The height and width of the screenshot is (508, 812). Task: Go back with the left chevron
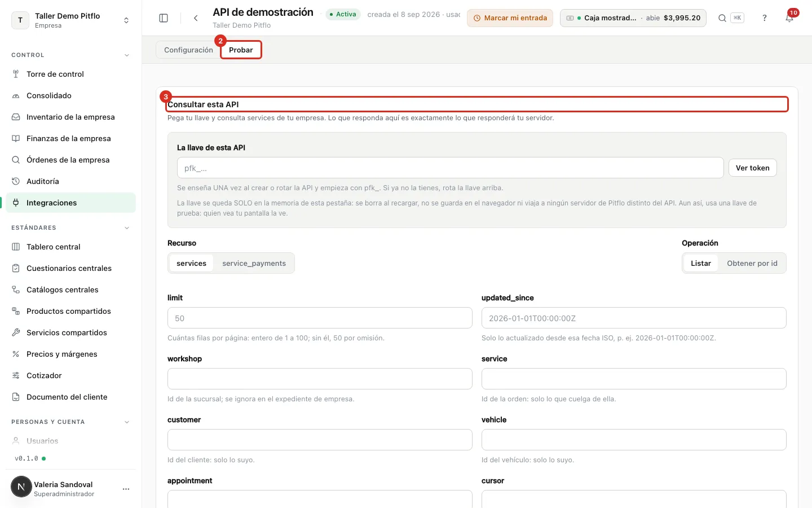tap(196, 18)
